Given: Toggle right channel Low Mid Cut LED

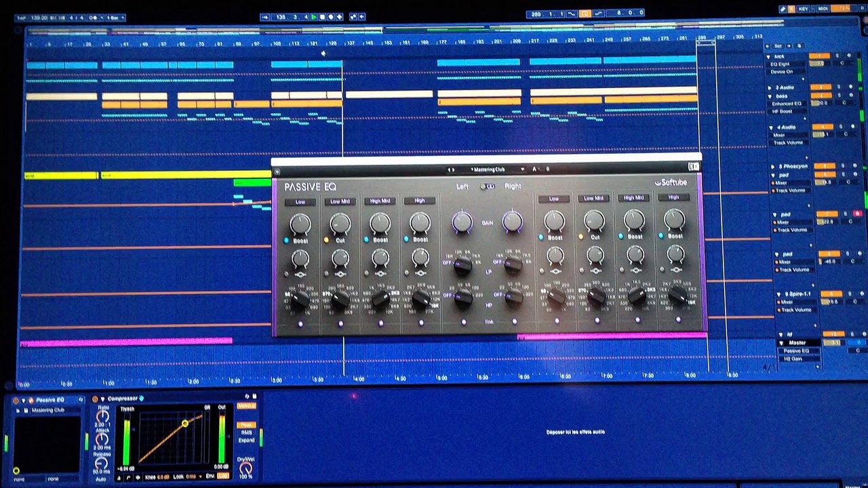Looking at the screenshot, I should (581, 237).
